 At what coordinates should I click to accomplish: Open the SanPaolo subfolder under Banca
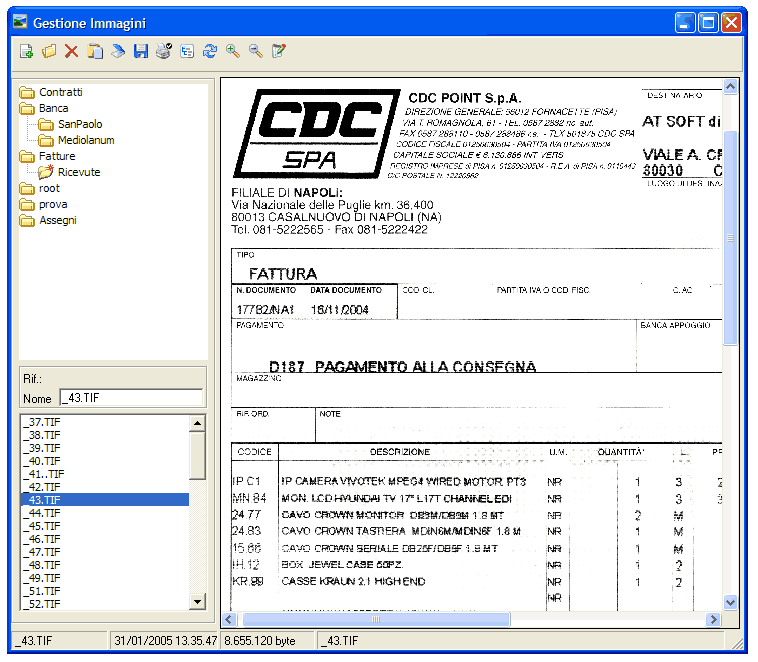point(79,124)
